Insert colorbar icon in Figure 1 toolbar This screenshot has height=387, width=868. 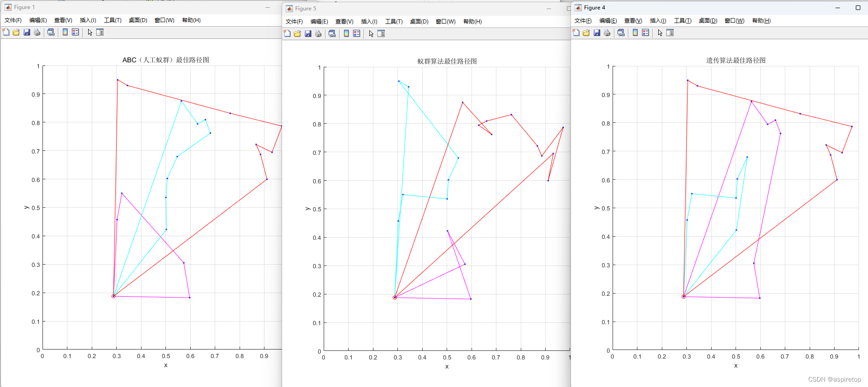pyautogui.click(x=65, y=32)
